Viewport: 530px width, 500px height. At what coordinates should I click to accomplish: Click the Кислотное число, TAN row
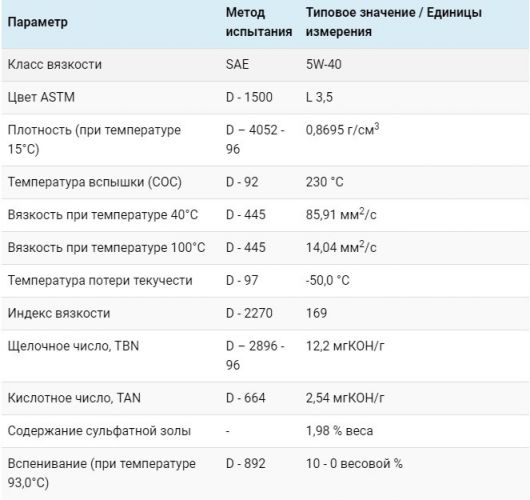(265, 398)
